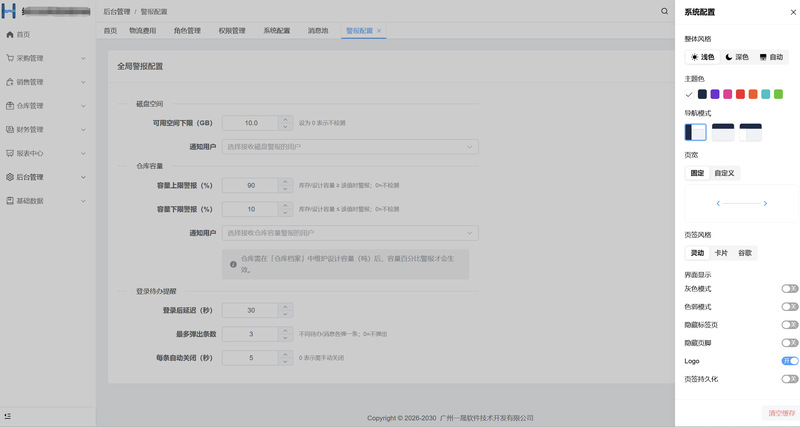Enable 色弱模式 switch

tap(790, 307)
